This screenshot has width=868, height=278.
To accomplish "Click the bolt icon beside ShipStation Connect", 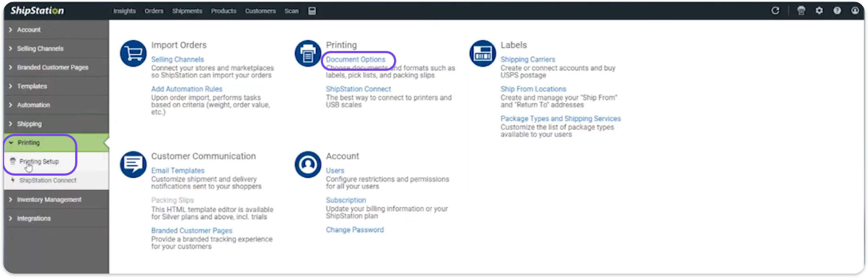I will click(x=13, y=180).
